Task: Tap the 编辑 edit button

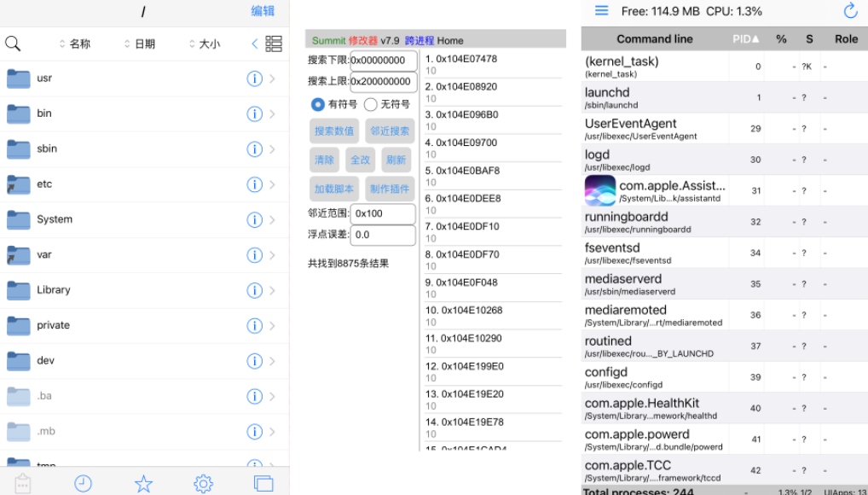Action: (x=263, y=11)
